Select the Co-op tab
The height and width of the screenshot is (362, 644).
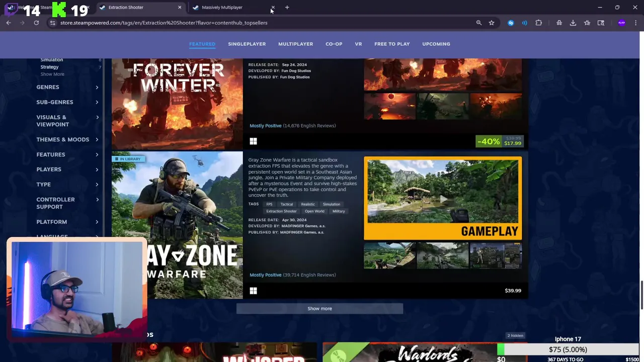(x=334, y=44)
